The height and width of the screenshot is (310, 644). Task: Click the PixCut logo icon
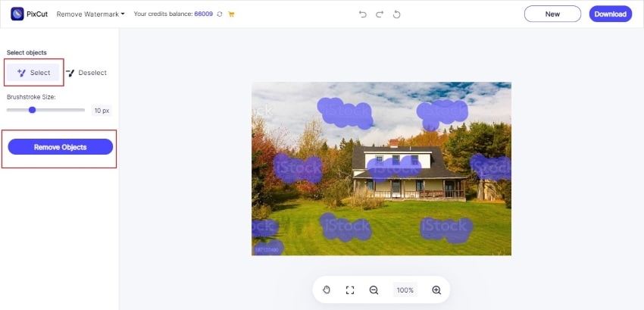click(17, 14)
